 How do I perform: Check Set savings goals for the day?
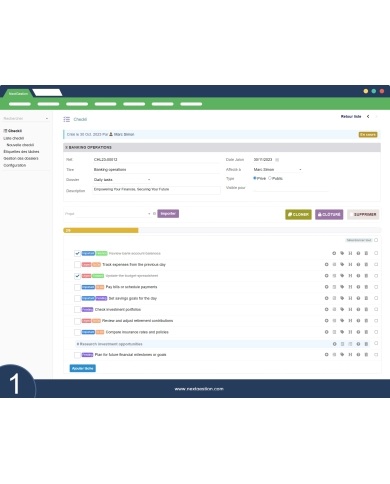pos(77,298)
